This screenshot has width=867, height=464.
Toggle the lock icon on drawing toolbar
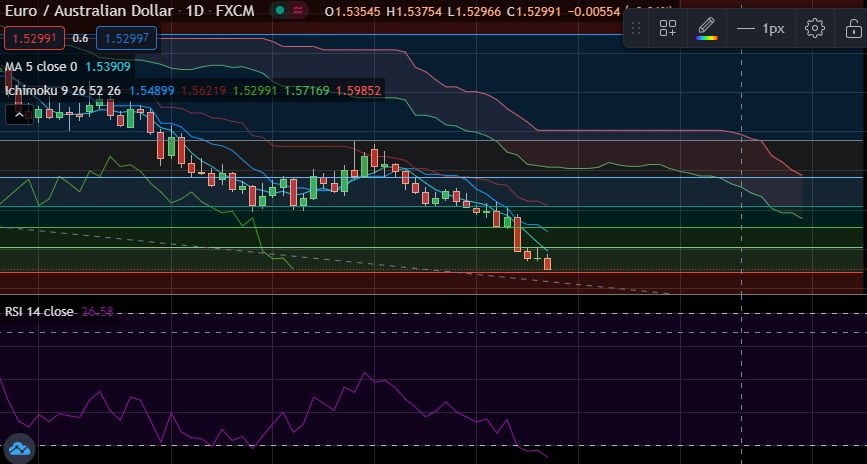853,29
